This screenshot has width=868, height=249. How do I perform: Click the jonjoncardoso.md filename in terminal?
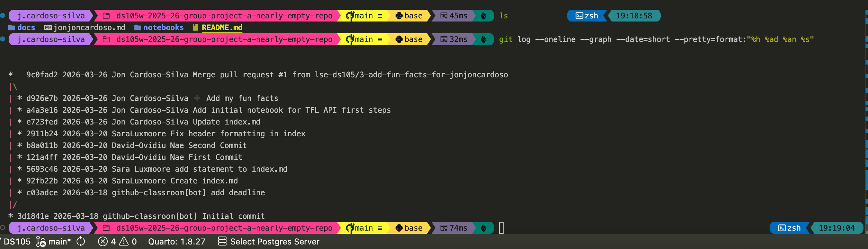point(89,27)
